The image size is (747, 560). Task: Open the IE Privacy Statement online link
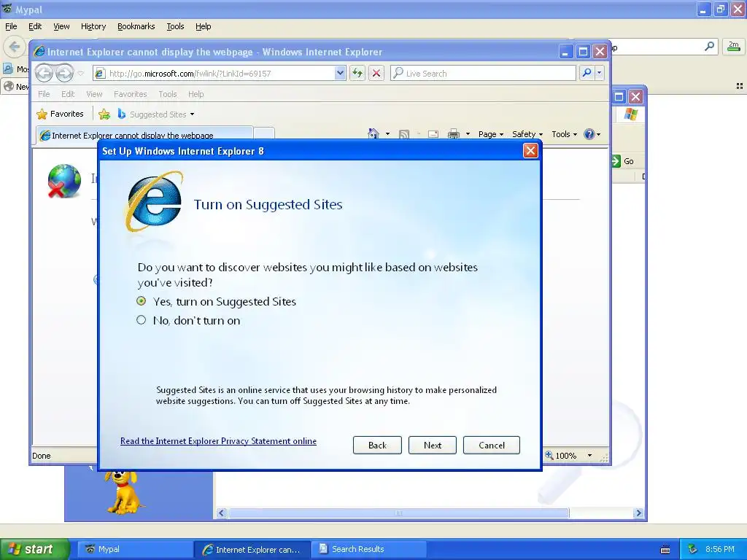coord(218,441)
